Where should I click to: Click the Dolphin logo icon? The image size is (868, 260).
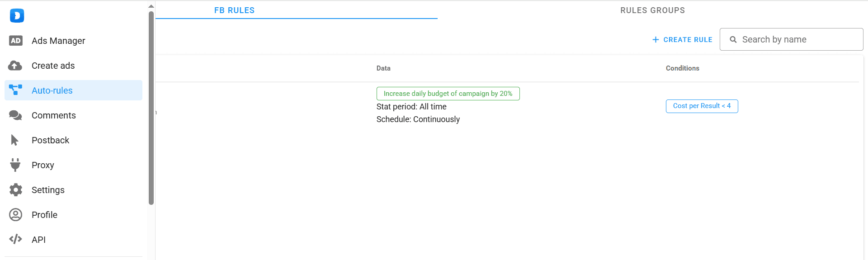point(17,16)
